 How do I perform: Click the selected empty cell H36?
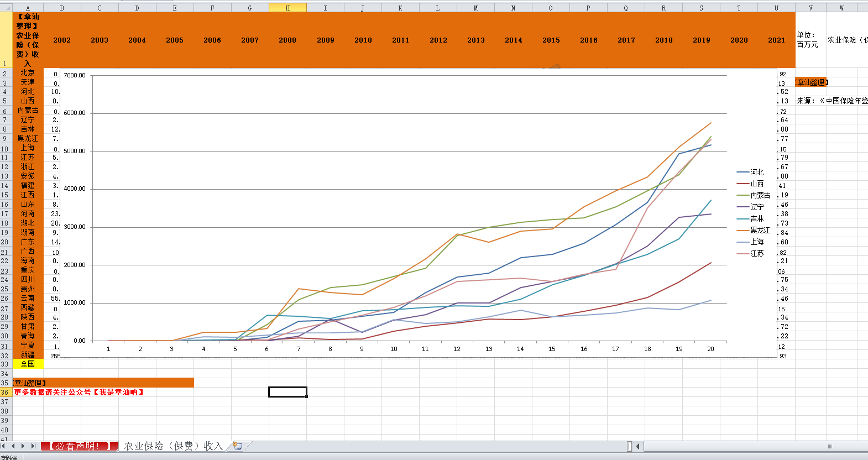(x=287, y=392)
